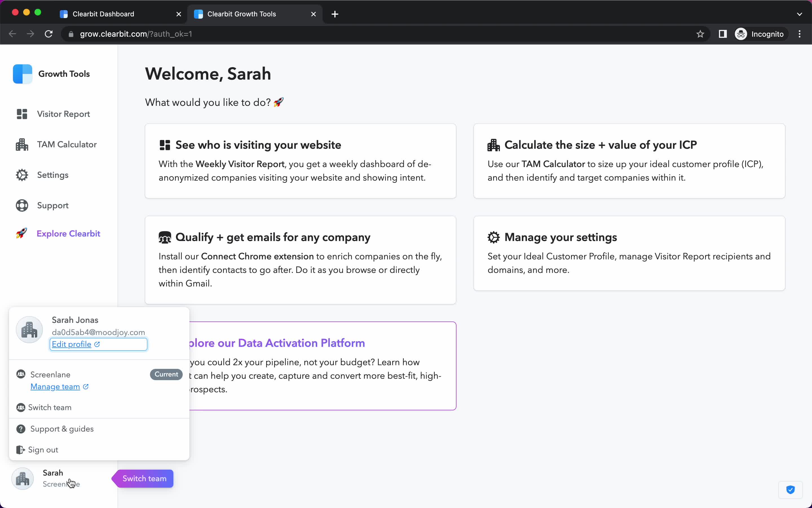Click the Clearbit Growth Tools logo
Screen dimensions: 812x508
(23, 74)
